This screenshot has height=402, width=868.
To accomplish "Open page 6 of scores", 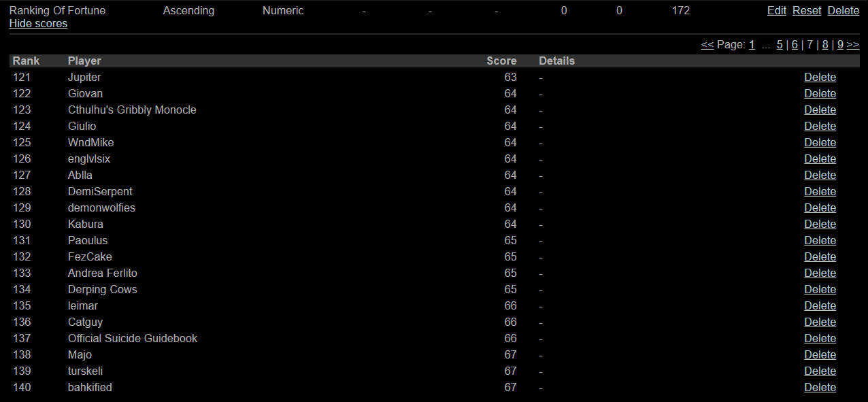I will tap(795, 45).
